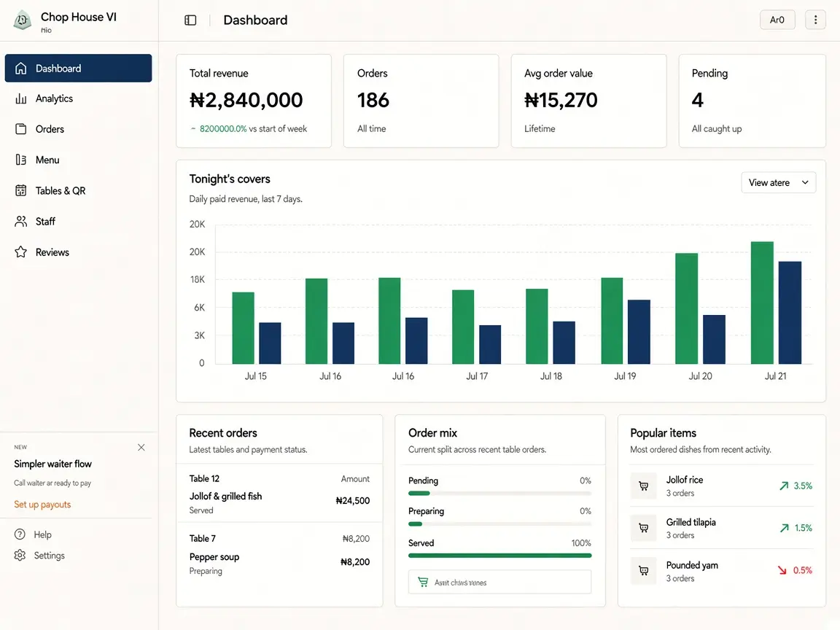Open the three-dot more options menu
Screen dimensions: 840x630
pos(815,20)
